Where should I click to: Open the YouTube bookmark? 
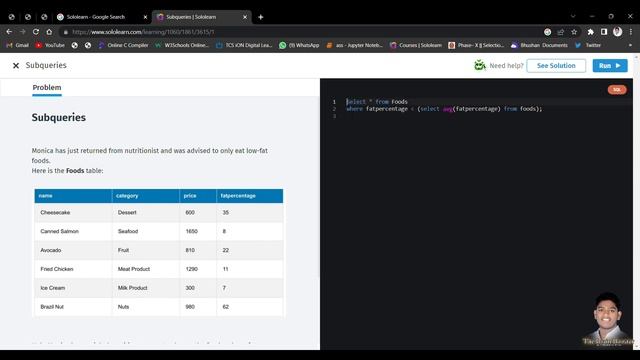click(x=50, y=45)
